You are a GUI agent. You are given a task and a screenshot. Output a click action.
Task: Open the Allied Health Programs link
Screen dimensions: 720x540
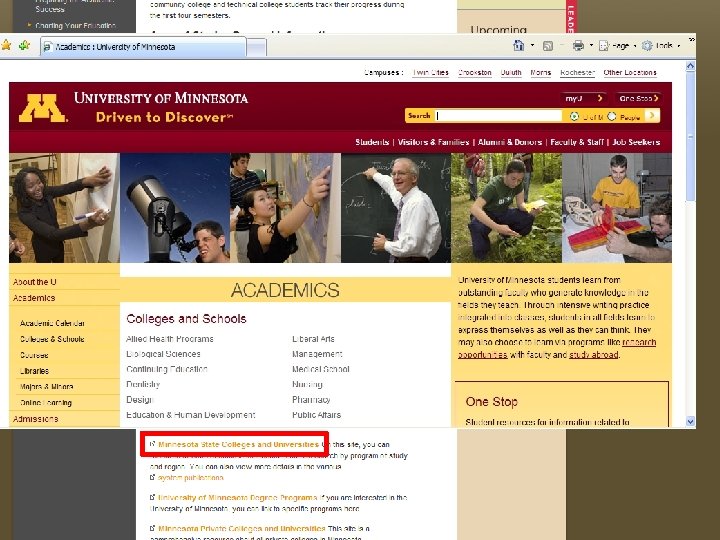[170, 339]
